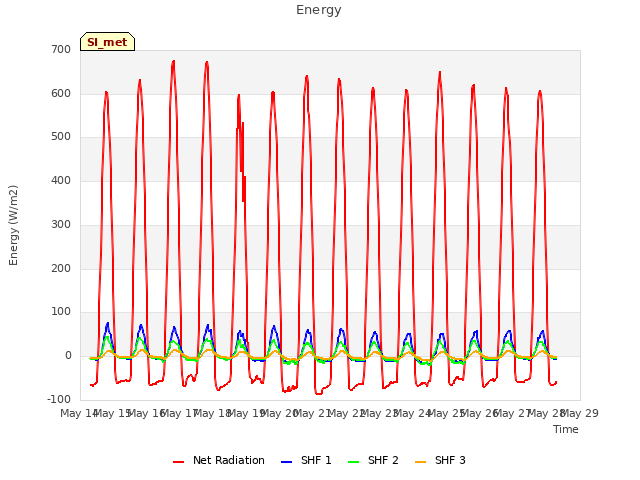
Task: Click the green SHF 2 legend swatch
Action: point(353,462)
